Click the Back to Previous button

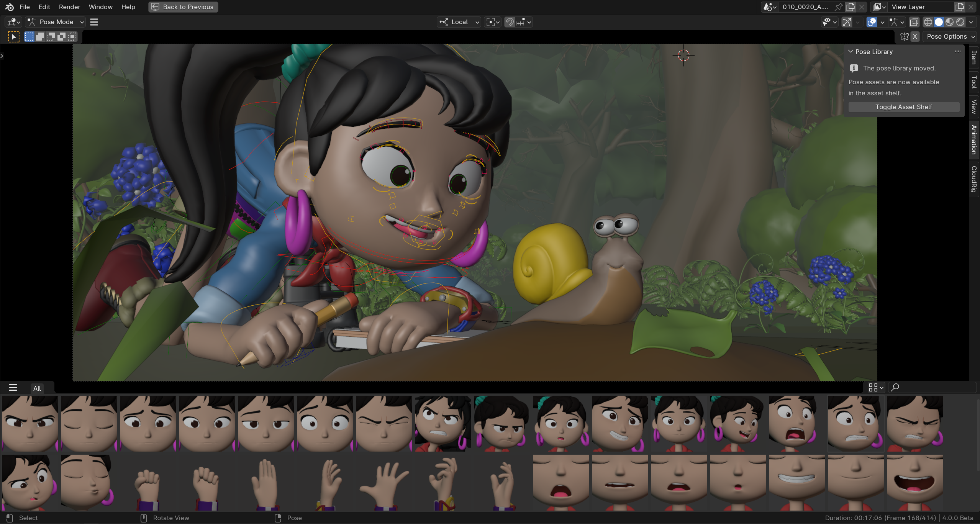pyautogui.click(x=183, y=7)
